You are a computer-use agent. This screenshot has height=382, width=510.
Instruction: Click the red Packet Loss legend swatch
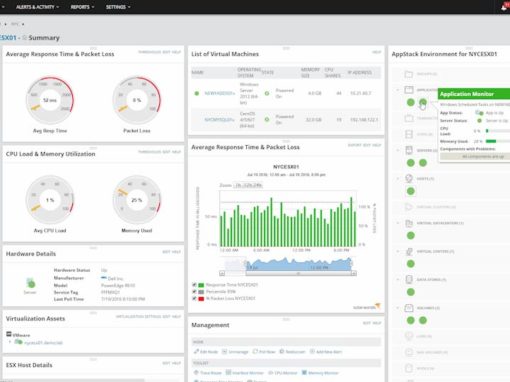tap(201, 299)
